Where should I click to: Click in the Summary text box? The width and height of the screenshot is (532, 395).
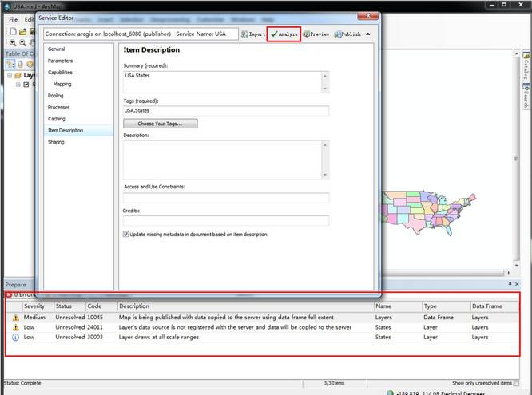pos(223,82)
